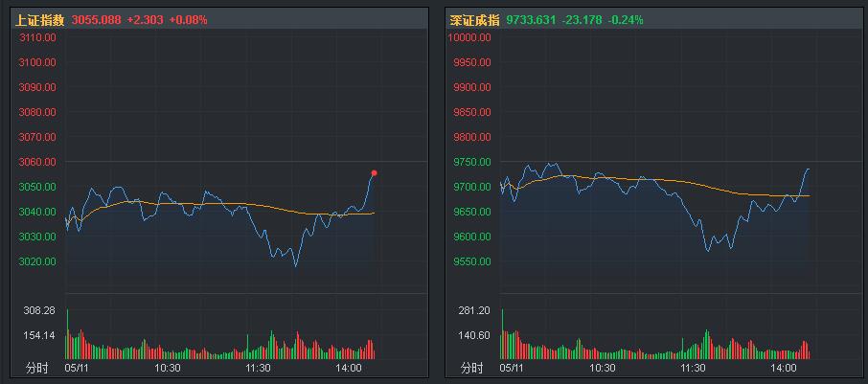Screen dimensions: 868x384
Task: Click the 3020.00 lower price axis label
Action: pyautogui.click(x=38, y=261)
